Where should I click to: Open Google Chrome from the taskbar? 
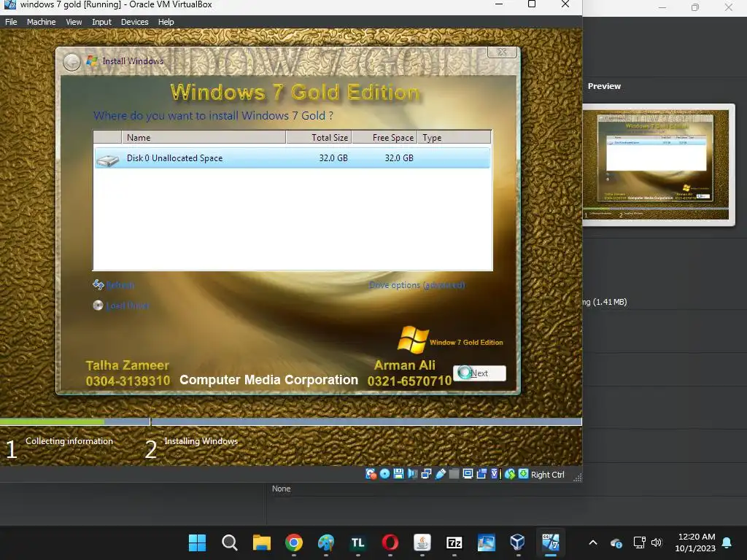[294, 542]
